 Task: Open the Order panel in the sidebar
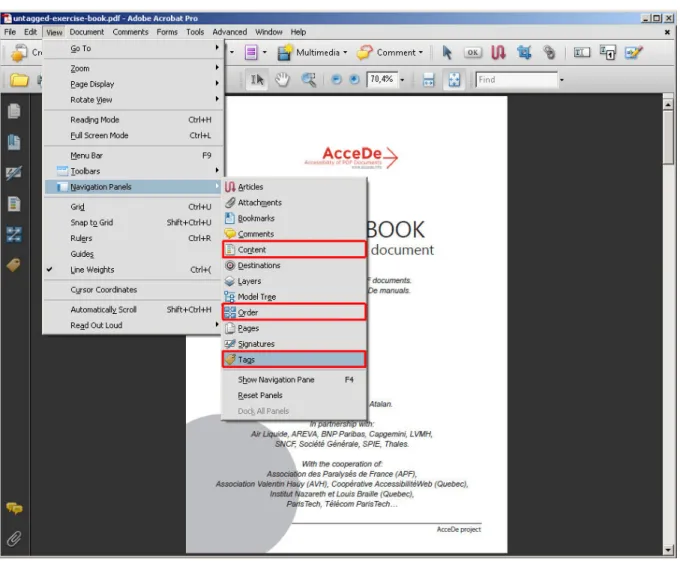pyautogui.click(x=14, y=235)
